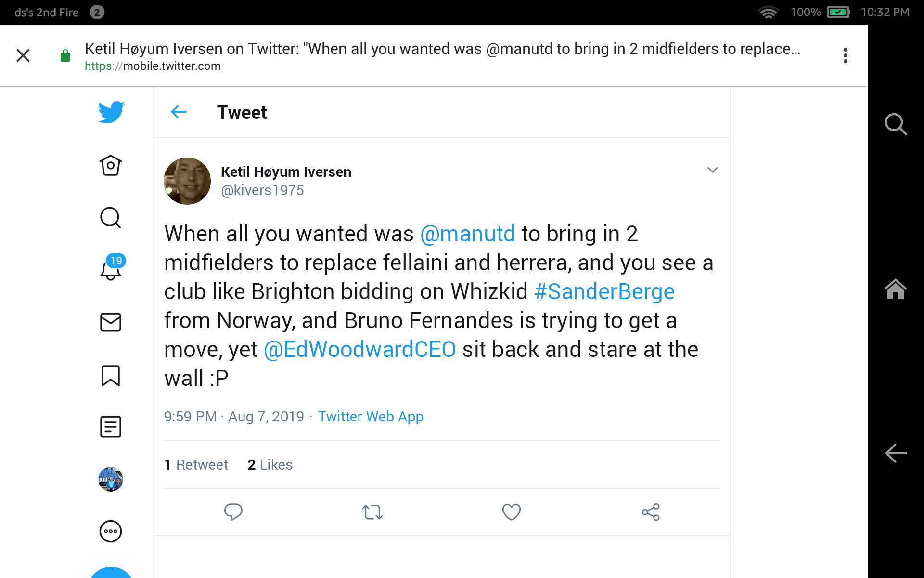Open the @manutd mention link
Viewport: 924px width, 578px height.
click(x=468, y=234)
